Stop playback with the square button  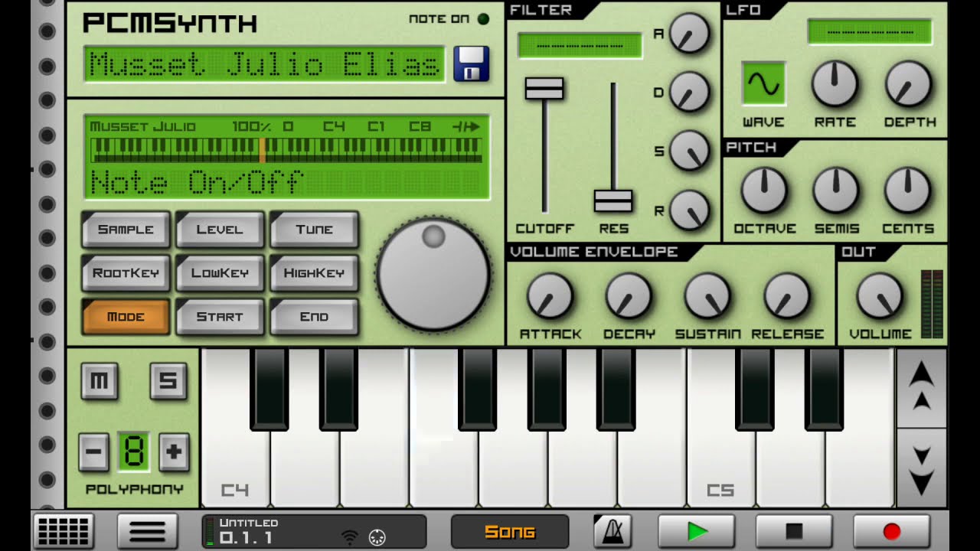794,531
